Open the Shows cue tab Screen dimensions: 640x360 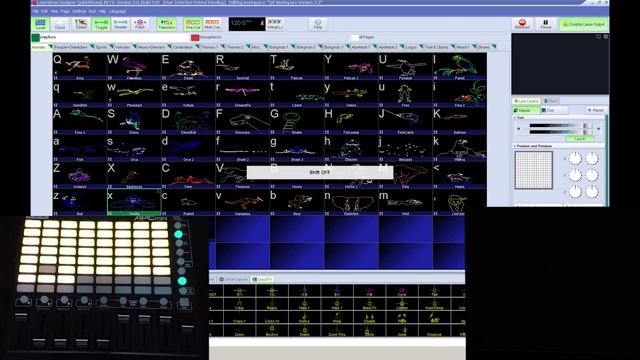coord(484,47)
